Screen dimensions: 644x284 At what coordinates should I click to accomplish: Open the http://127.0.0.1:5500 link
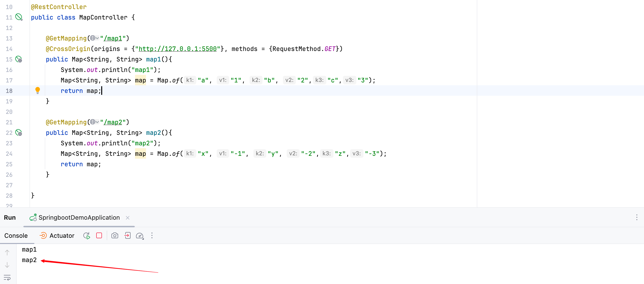click(177, 49)
